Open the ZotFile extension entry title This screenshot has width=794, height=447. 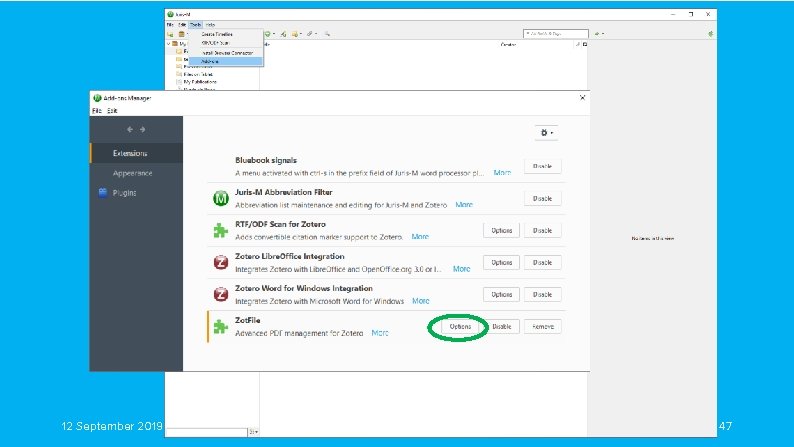pyautogui.click(x=248, y=320)
